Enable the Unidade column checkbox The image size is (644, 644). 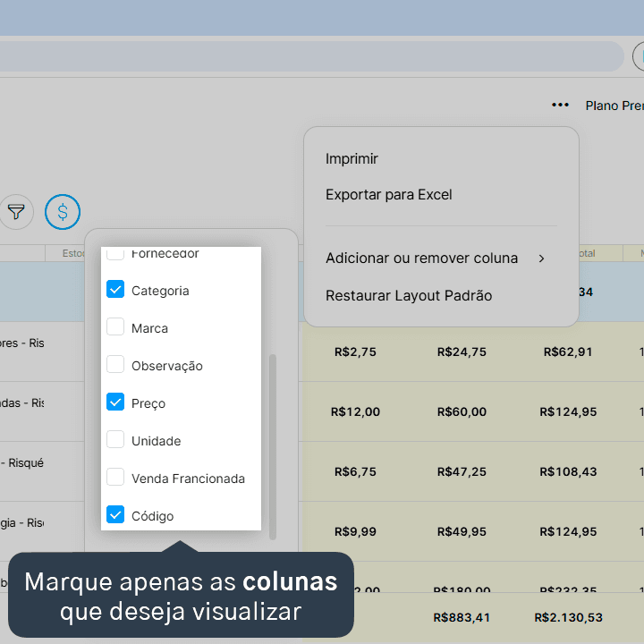pos(115,439)
